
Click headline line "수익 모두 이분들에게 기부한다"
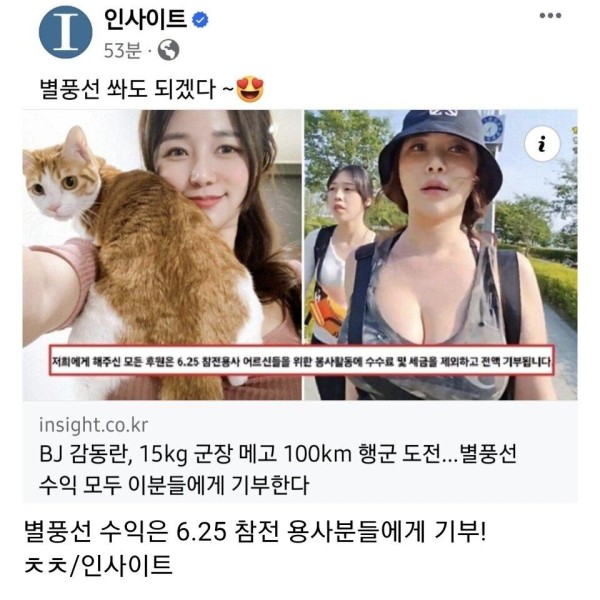(x=174, y=485)
